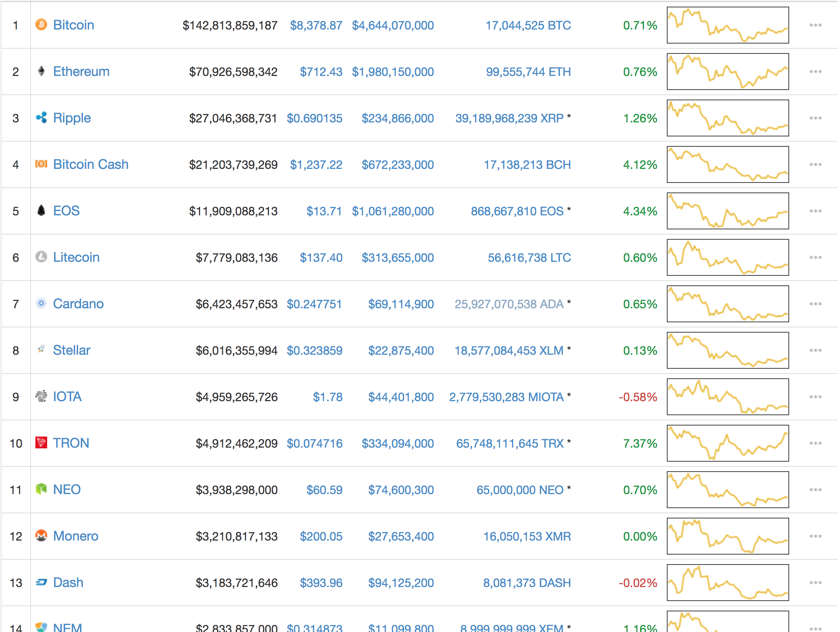Click Ethereum's 24h volume $1,980,150,000
This screenshot has height=632, width=840.
click(393, 72)
